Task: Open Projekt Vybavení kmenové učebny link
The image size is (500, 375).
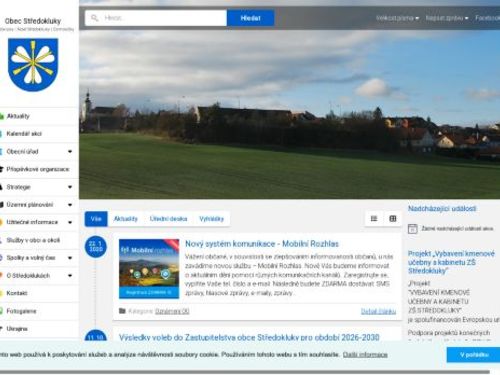Action: 451,262
